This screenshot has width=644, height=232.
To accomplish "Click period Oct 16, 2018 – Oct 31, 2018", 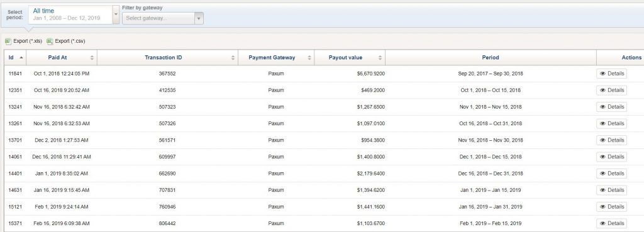I will pyautogui.click(x=491, y=124).
